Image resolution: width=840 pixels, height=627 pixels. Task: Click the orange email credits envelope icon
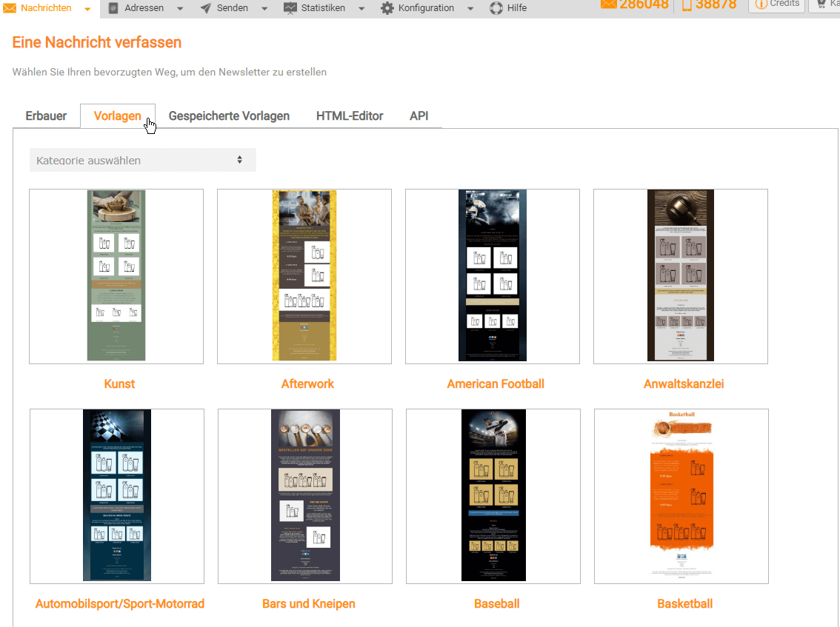tap(608, 4)
